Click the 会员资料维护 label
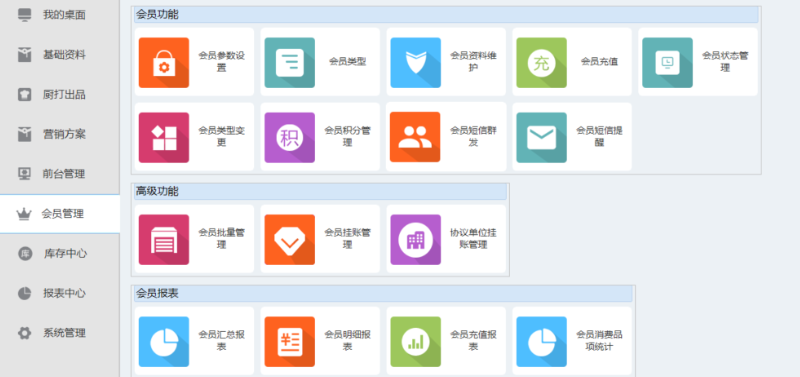 (x=473, y=62)
